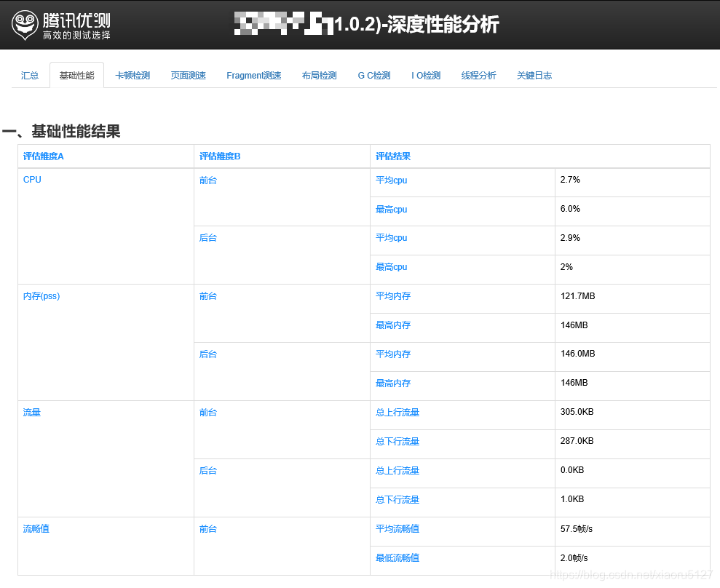Select the 146.0MB memory value
This screenshot has height=588, width=720.
[x=577, y=354]
